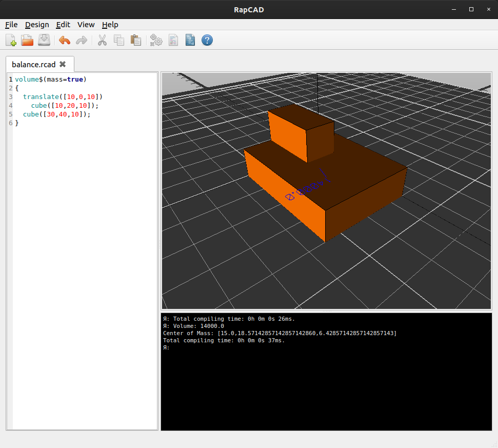Open a file using the folder icon
This screenshot has width=498, height=448.
pos(27,40)
